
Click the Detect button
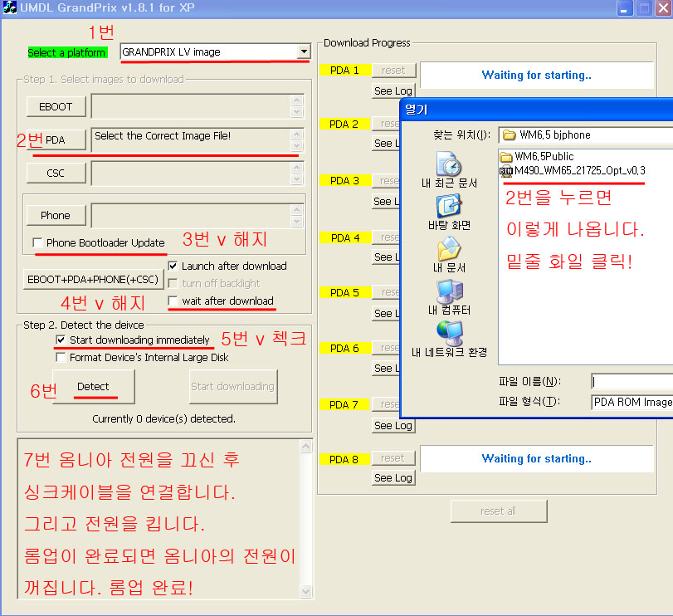94,386
